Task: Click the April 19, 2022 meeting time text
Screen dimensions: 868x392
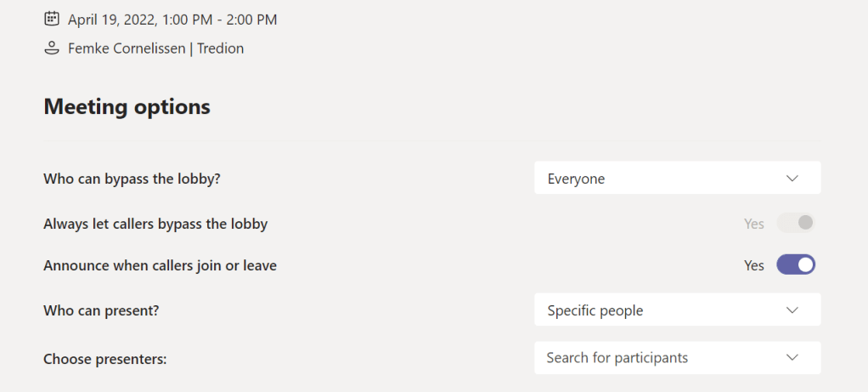Action: point(172,19)
